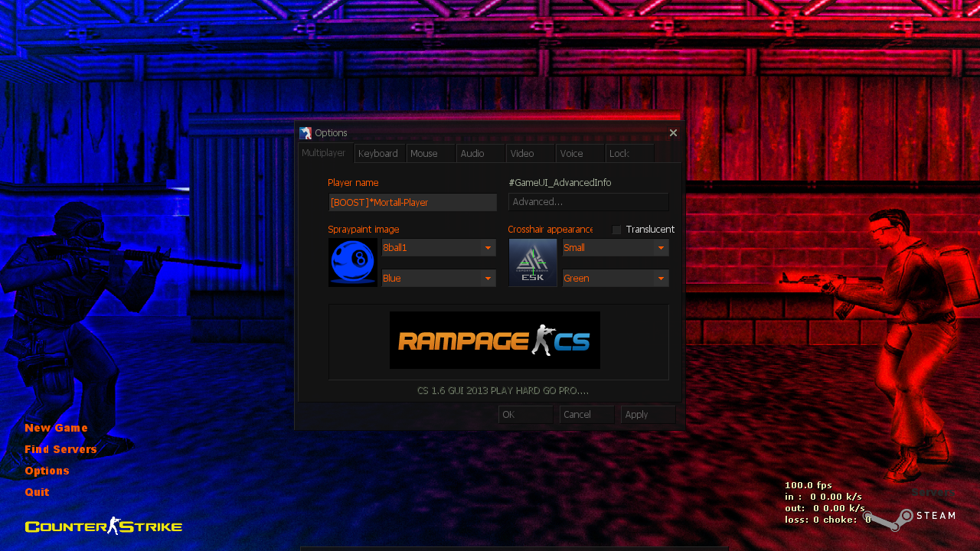Click the RAMPAGE CS banner
Viewport: 980px width, 551px height.
(x=495, y=340)
